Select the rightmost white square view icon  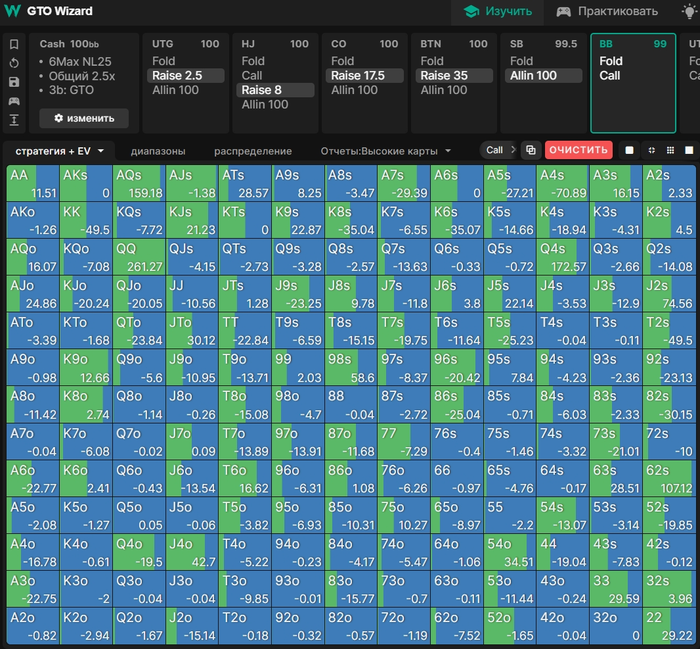[689, 150]
